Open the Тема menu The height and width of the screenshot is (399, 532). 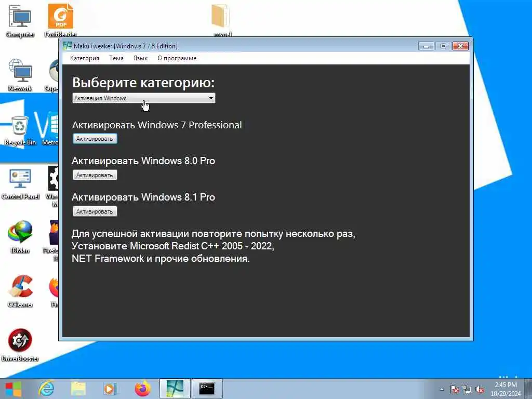tap(116, 58)
